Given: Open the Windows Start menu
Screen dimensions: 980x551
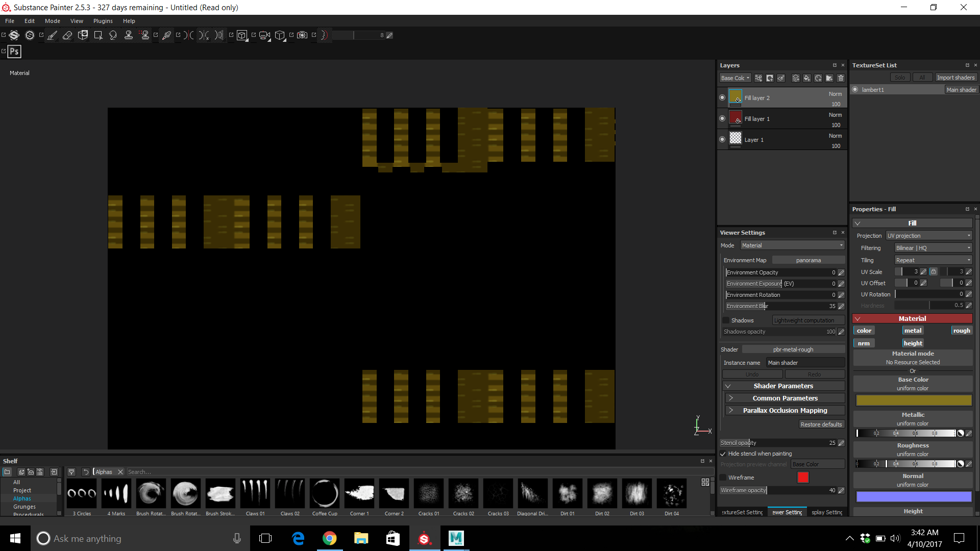Looking at the screenshot, I should point(15,538).
